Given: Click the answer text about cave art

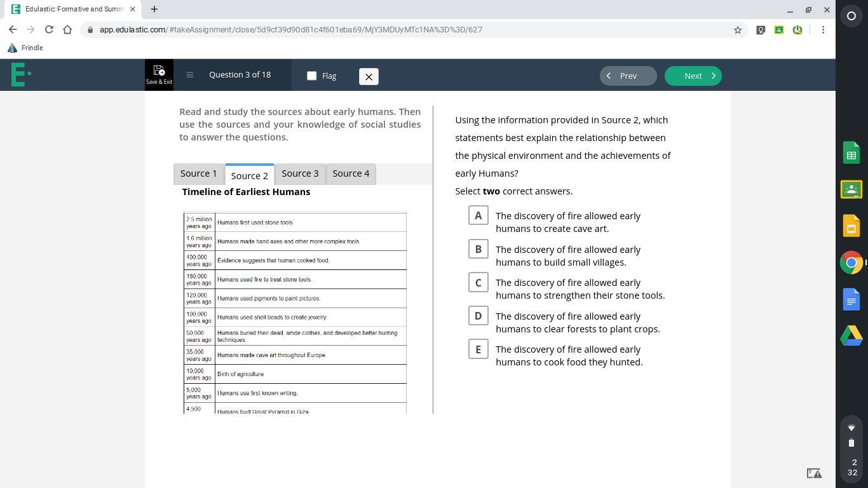Looking at the screenshot, I should 568,222.
